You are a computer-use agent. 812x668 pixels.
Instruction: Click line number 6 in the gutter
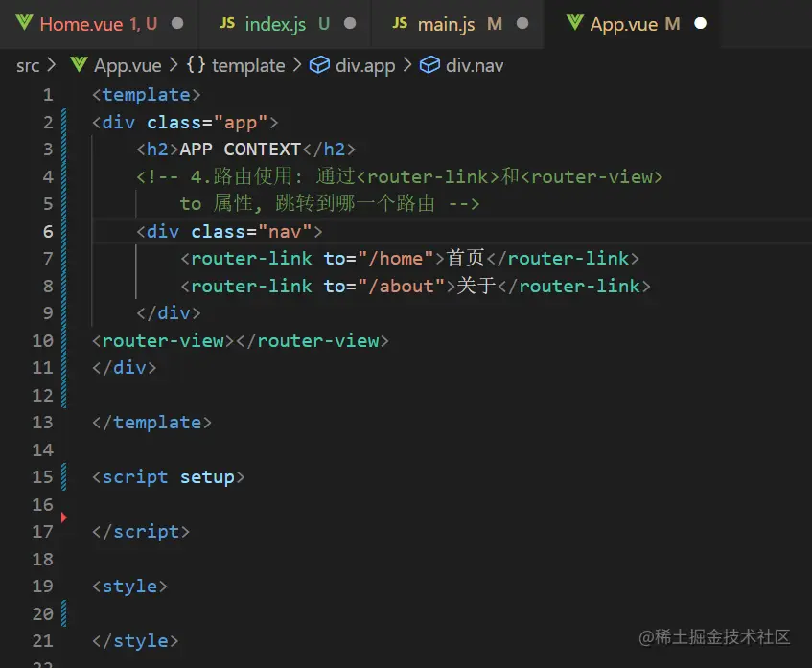(x=48, y=232)
